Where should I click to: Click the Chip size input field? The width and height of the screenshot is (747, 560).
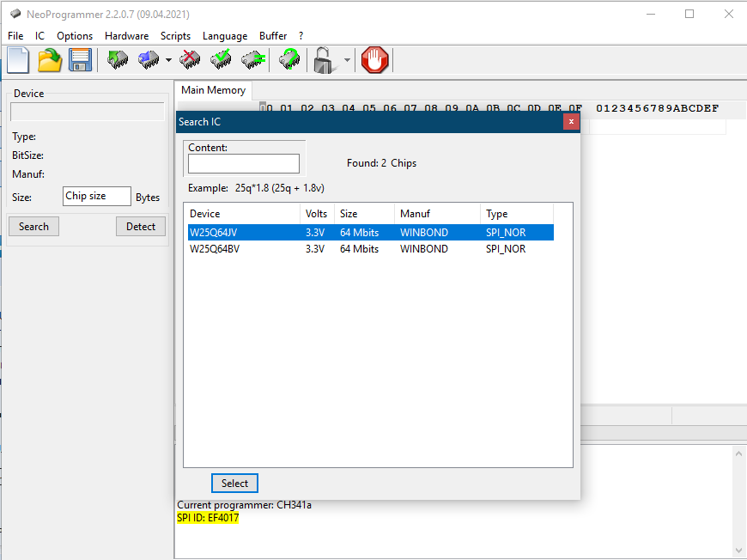tap(97, 197)
